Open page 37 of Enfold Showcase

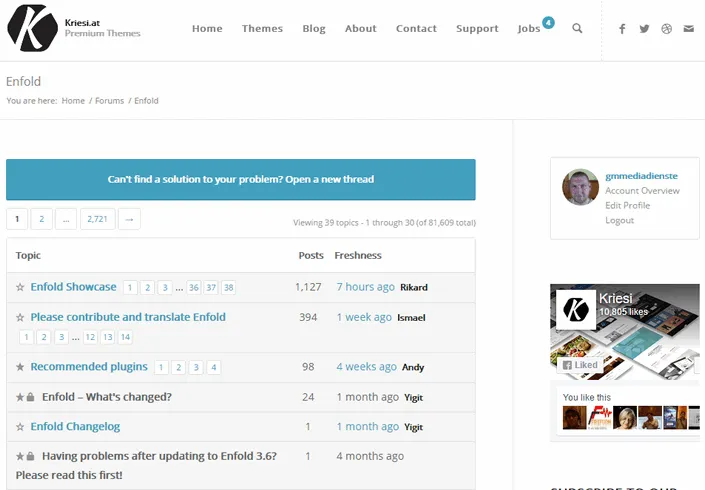coord(211,288)
